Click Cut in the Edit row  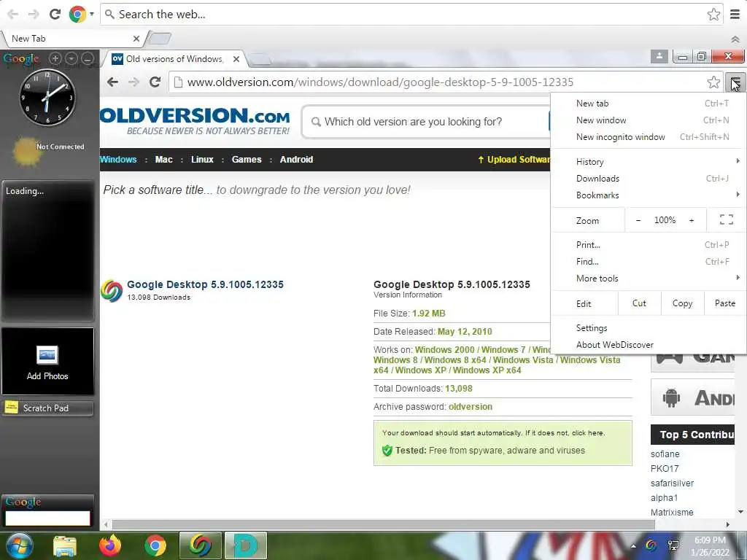coord(639,303)
